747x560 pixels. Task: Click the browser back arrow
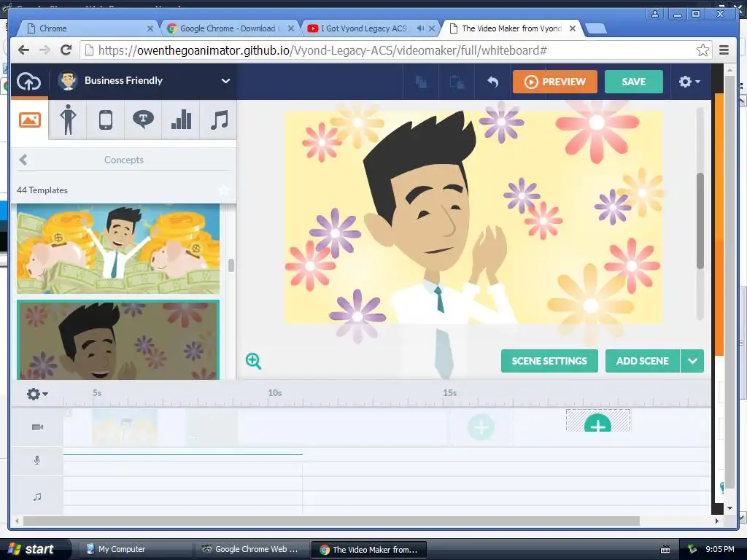point(23,50)
